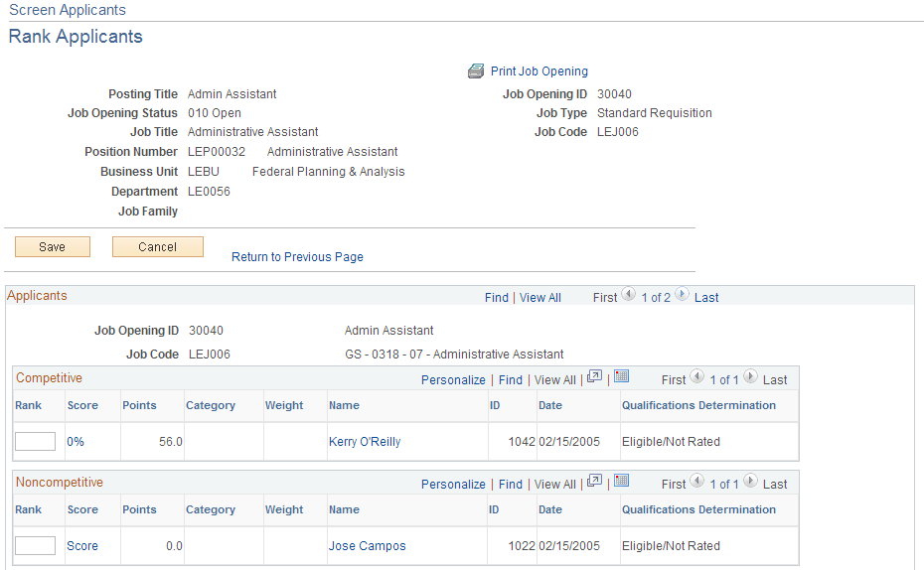
Task: Sort Noncompetitive grid by Rank column
Action: pyautogui.click(x=28, y=509)
